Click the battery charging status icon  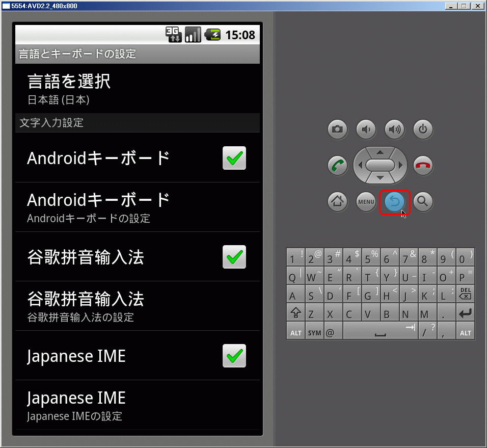coord(212,35)
